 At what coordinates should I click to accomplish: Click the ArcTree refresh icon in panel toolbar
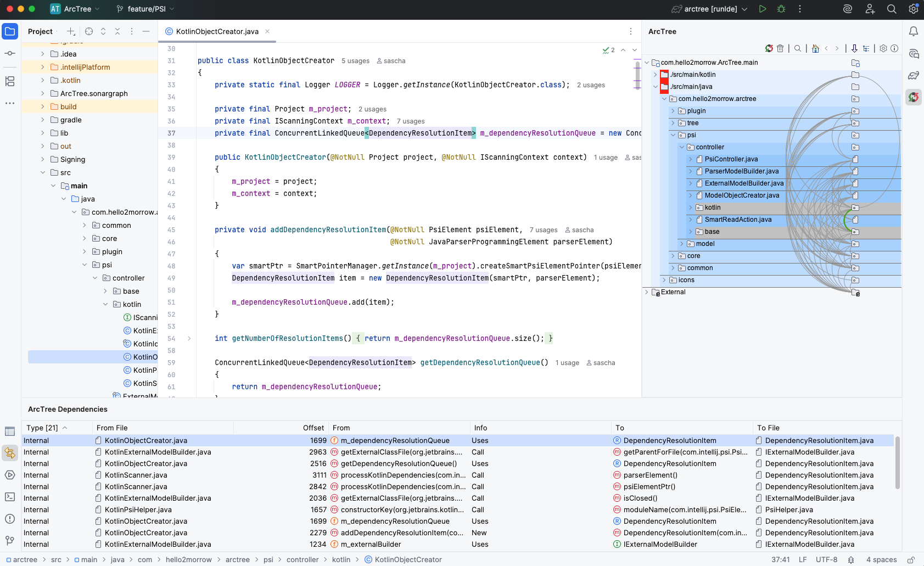(x=769, y=48)
